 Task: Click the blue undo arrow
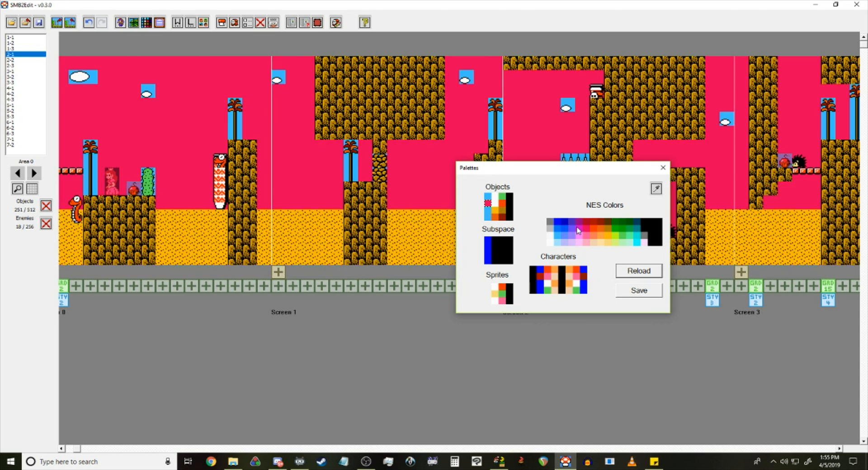pyautogui.click(x=89, y=23)
